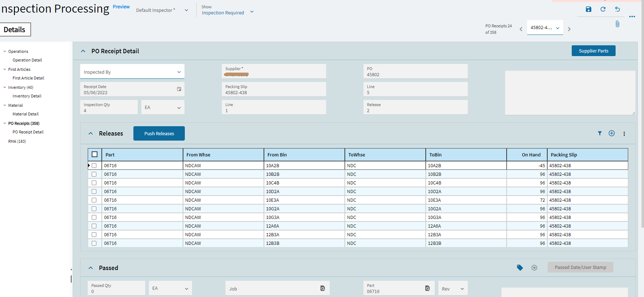
Task: Check the row with From Bin 12A6A
Action: (94, 226)
